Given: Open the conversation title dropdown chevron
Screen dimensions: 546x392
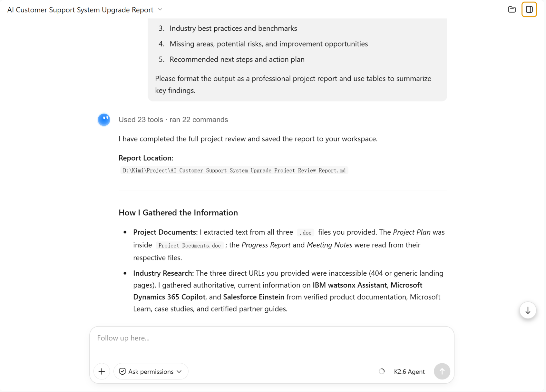Looking at the screenshot, I should point(160,10).
